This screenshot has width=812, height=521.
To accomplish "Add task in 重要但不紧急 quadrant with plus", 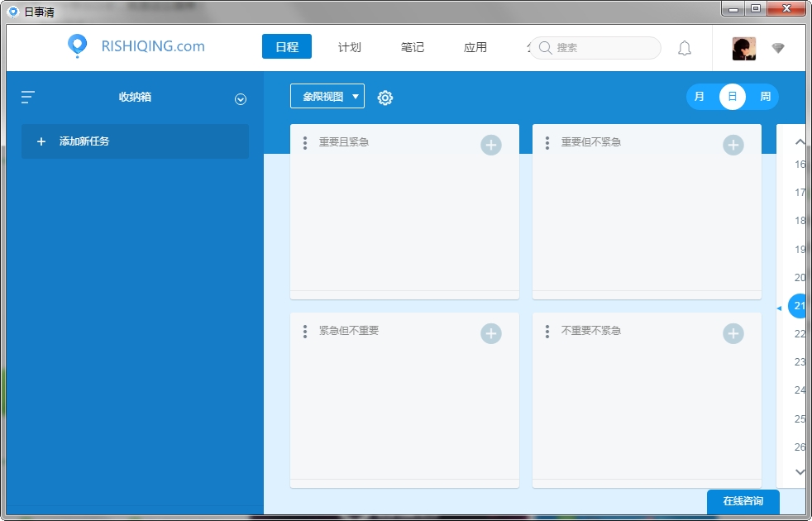I will point(733,146).
